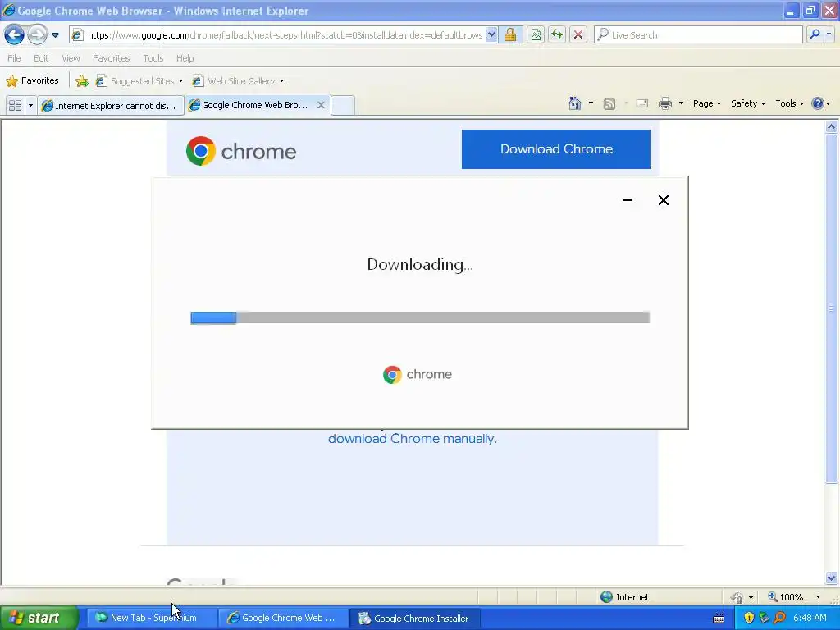840x630 pixels.
Task: Open a new blank tab
Action: point(342,106)
